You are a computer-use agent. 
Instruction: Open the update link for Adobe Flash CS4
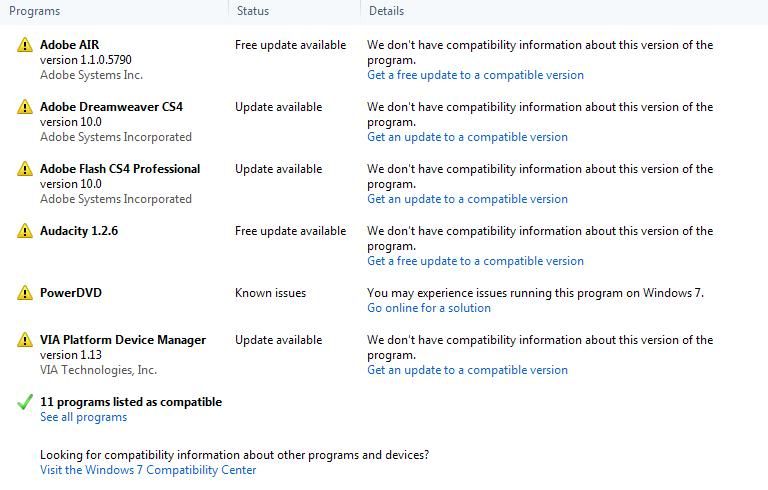467,199
